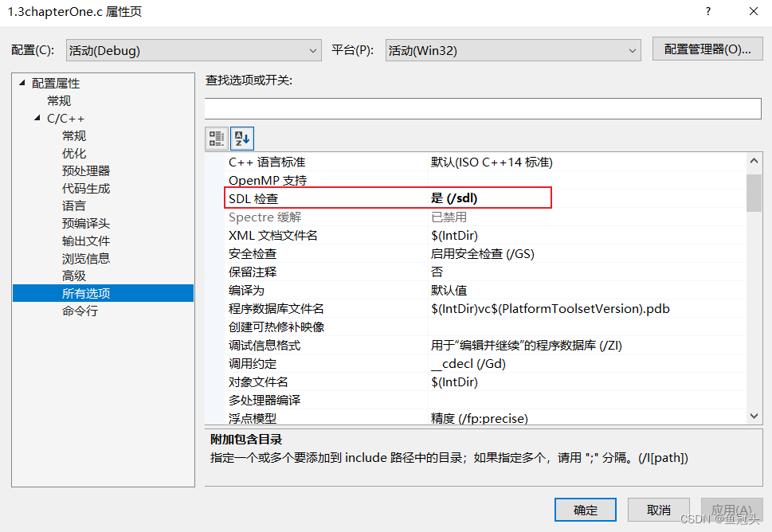
Task: Sort properties alphabetically with A-Z icon
Action: tap(241, 138)
